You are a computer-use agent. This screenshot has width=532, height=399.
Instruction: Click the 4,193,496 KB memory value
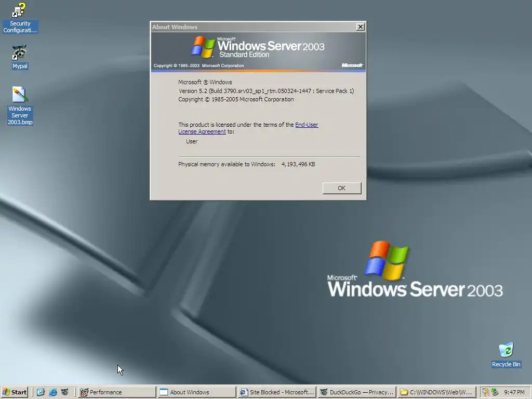pos(298,164)
